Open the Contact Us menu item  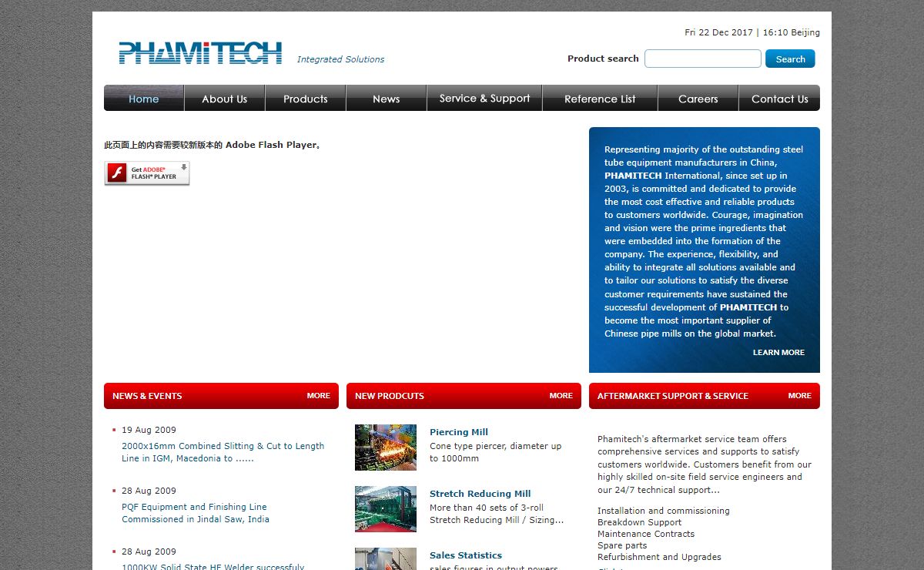coord(779,99)
